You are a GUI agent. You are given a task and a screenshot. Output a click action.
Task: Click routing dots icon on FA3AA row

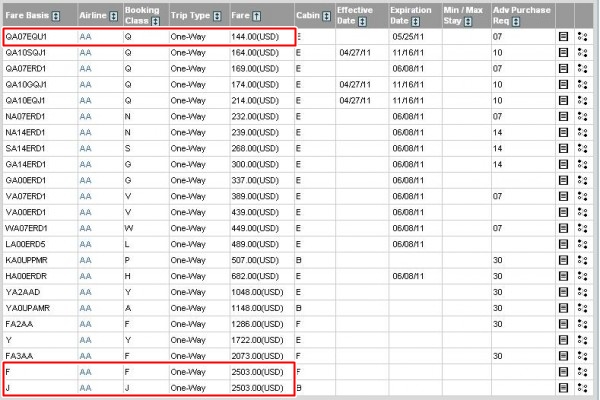coord(582,356)
